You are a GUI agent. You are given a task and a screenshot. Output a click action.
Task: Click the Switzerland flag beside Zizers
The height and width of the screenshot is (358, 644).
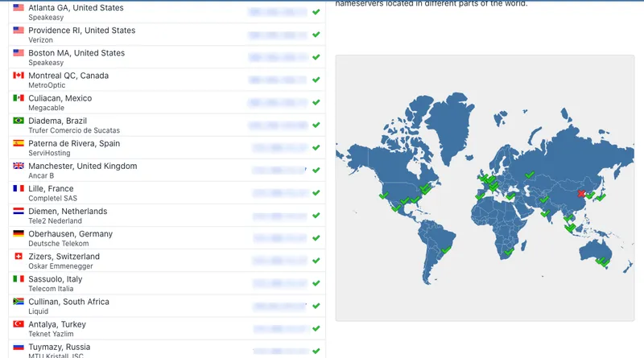[19, 257]
